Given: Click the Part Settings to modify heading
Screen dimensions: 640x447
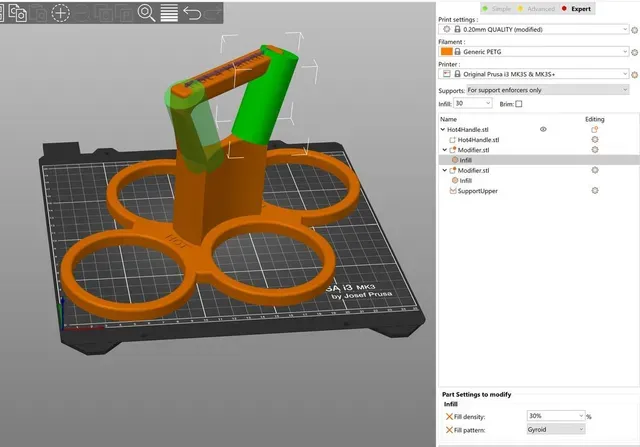Looking at the screenshot, I should (476, 394).
